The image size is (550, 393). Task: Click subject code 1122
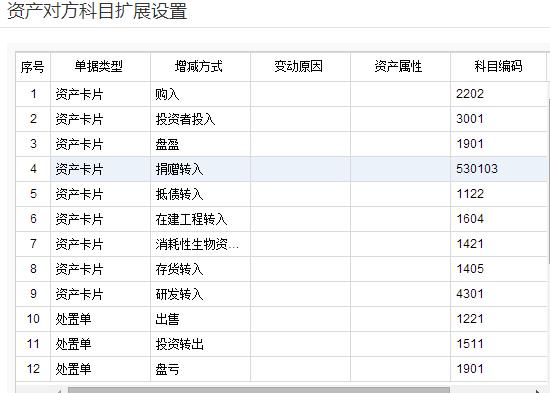(x=470, y=194)
